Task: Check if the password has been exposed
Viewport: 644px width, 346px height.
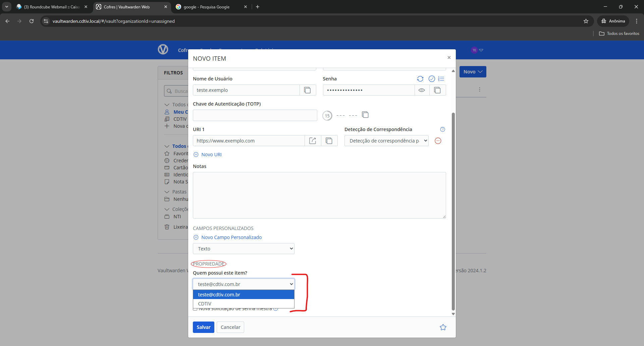Action: click(x=432, y=79)
